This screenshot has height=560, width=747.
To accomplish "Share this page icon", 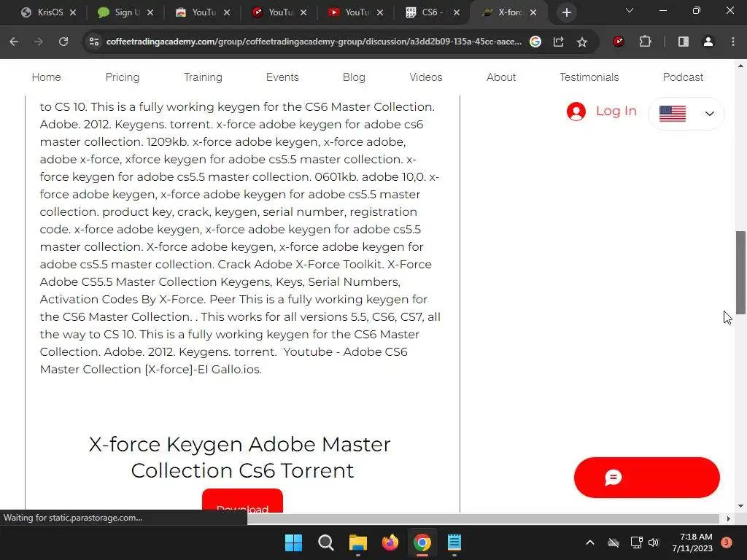I will click(558, 42).
